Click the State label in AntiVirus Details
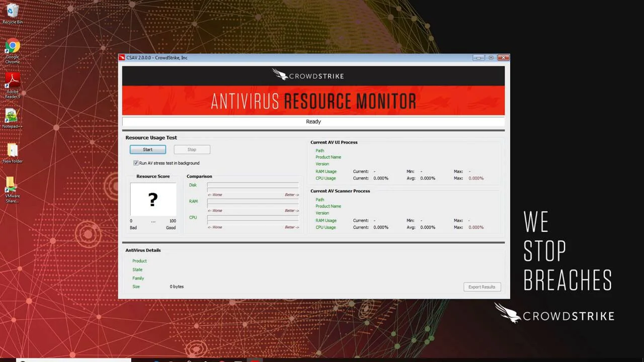 (137, 270)
